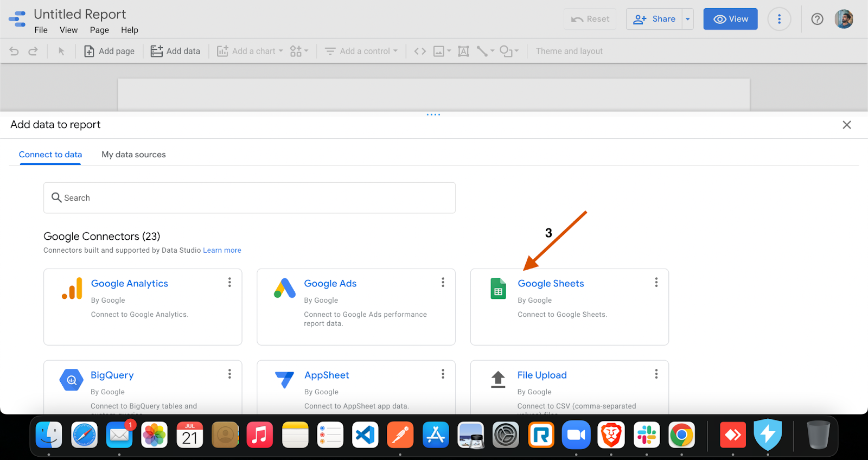Viewport: 868px width, 460px height.
Task: Open community visualizations icon
Action: 296,51
